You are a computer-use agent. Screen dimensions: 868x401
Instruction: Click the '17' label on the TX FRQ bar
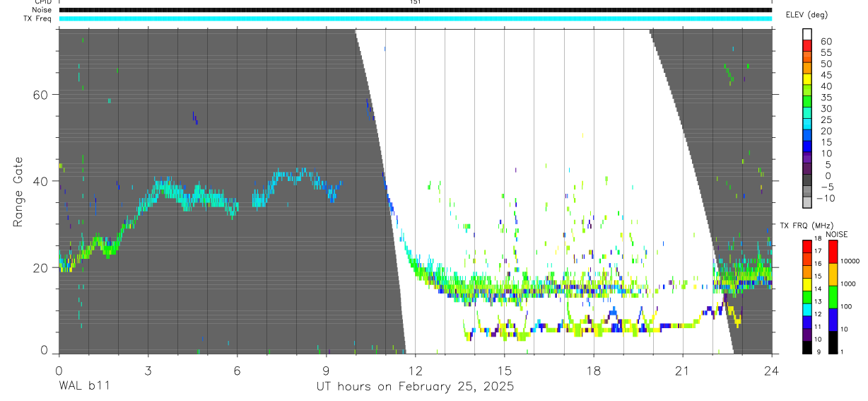coord(817,251)
